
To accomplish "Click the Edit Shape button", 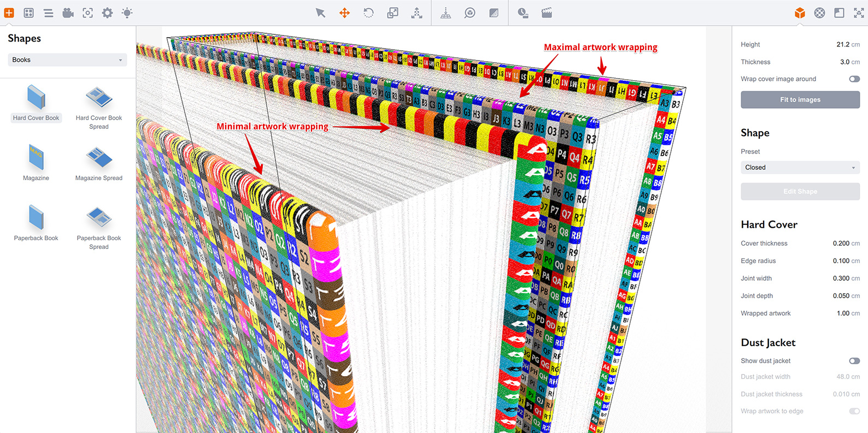I will click(800, 192).
